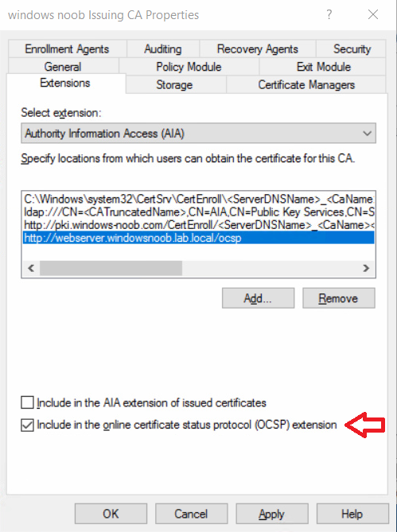
Task: Close the CA Properties dialog with X
Action: [x=373, y=14]
